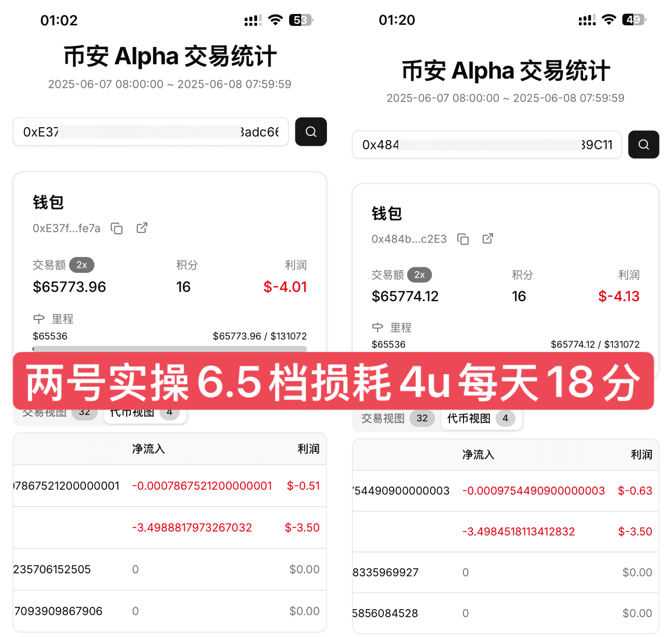Tap battery 49 indicator on right phone
Screen dimensions: 672x637
point(634,20)
